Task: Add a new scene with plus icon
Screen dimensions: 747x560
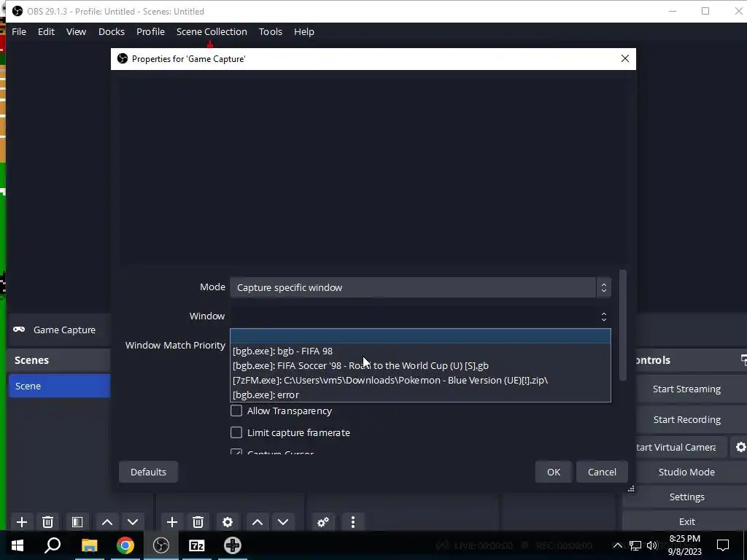Action: coord(21,522)
